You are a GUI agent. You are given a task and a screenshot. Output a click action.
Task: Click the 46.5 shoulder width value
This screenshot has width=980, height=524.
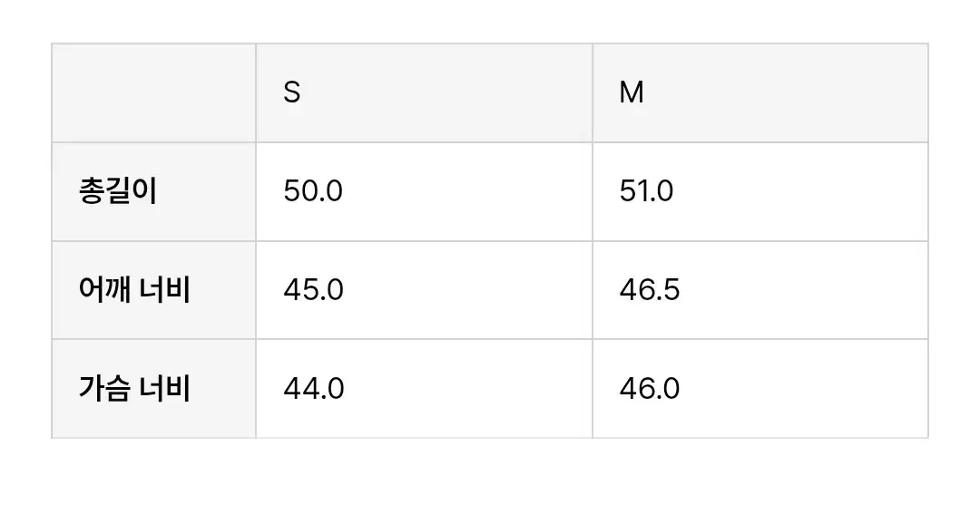click(650, 290)
